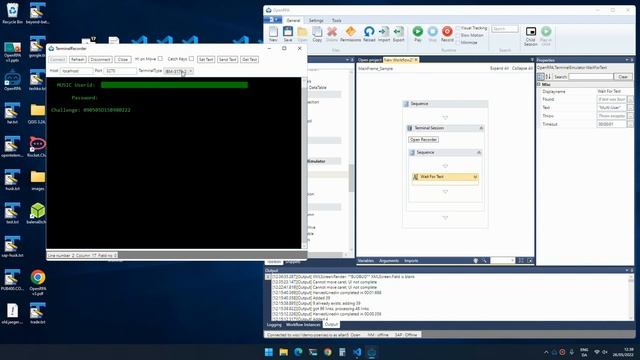Click the Chrome icon on taskbar
The height and width of the screenshot is (360, 640).
(328, 352)
